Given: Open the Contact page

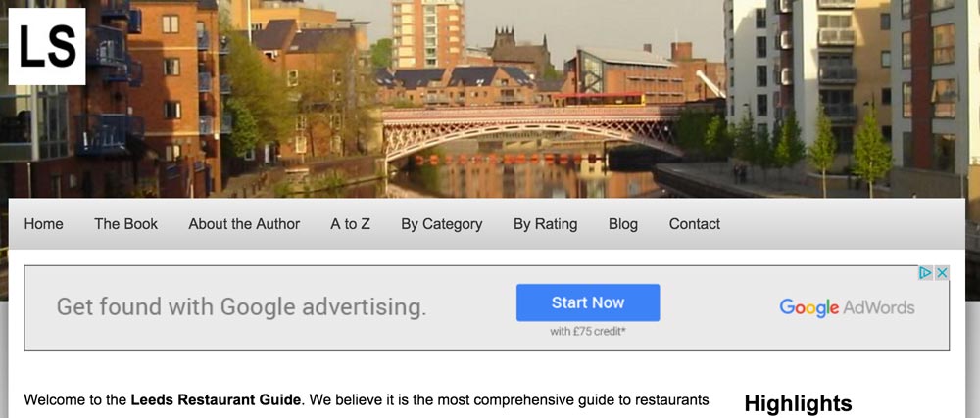Looking at the screenshot, I should click(695, 224).
